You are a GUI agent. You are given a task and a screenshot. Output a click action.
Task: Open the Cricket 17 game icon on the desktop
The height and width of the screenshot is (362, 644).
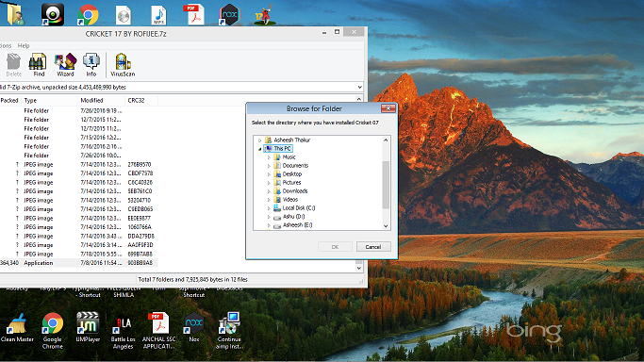[264, 16]
